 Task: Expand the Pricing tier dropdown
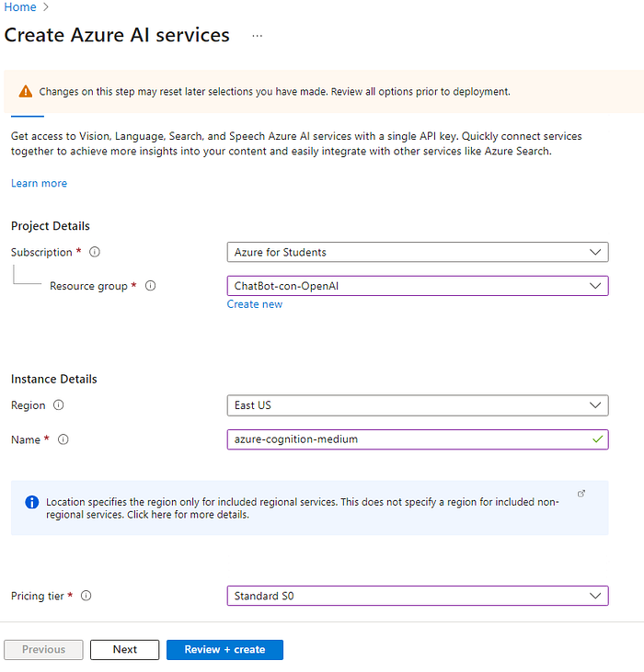(x=417, y=596)
